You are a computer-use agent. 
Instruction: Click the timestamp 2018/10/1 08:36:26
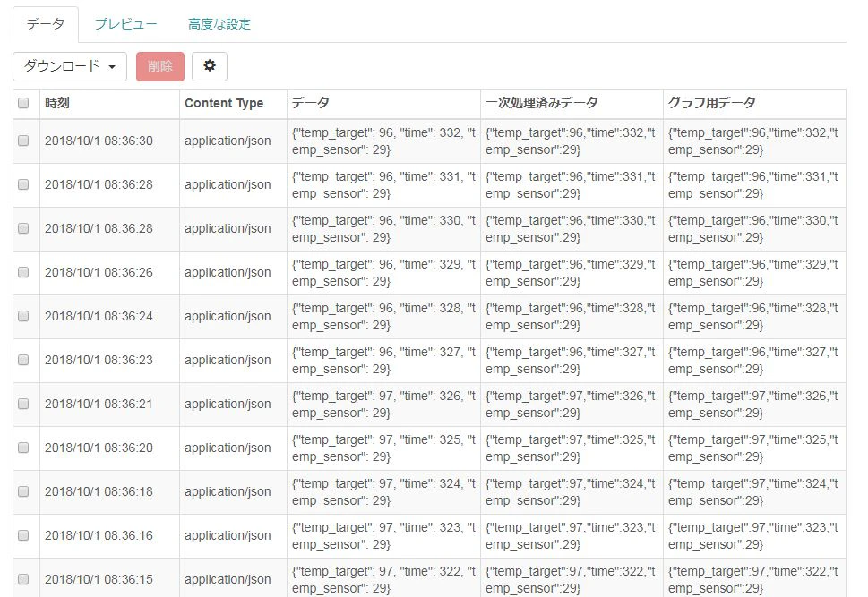click(99, 272)
